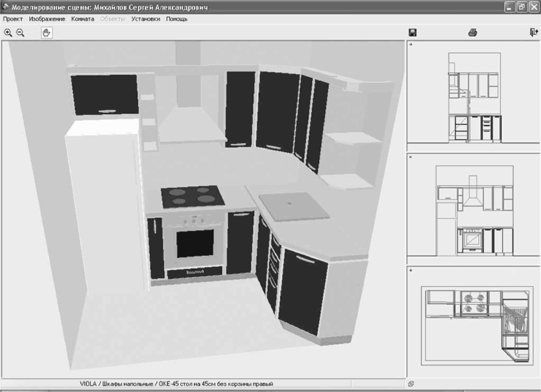
Task: Expand the Установки menu
Action: coord(146,19)
